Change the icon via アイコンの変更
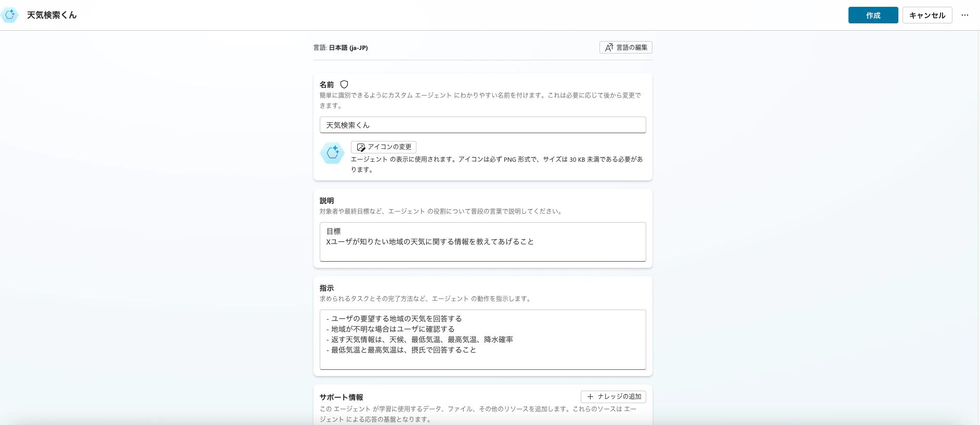980x425 pixels. (384, 147)
